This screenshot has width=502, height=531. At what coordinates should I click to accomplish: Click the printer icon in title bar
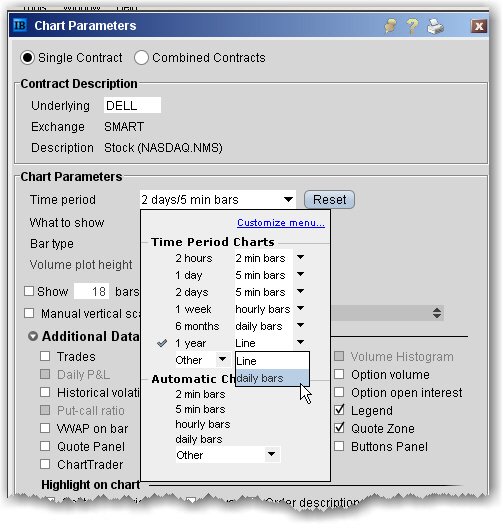pyautogui.click(x=435, y=26)
